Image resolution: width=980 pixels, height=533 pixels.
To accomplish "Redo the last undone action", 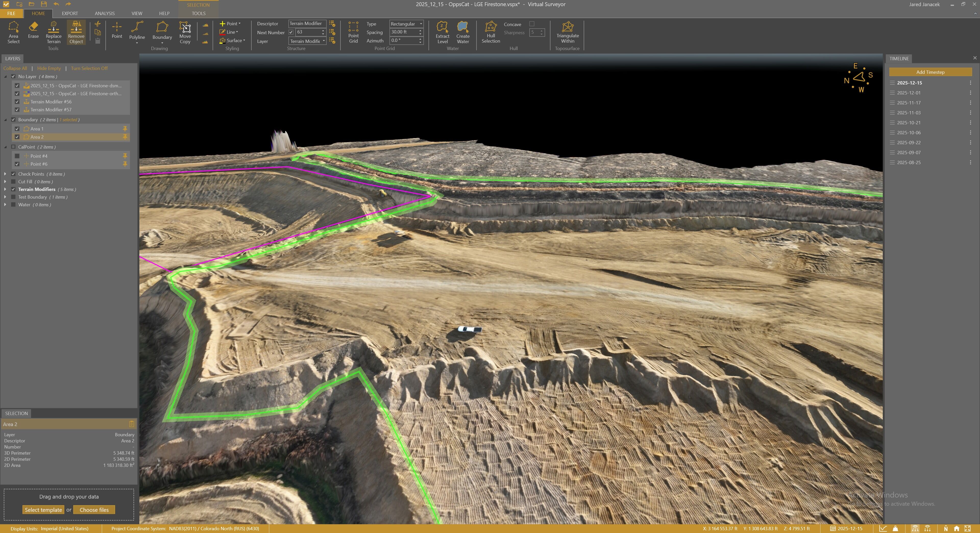I will point(68,4).
